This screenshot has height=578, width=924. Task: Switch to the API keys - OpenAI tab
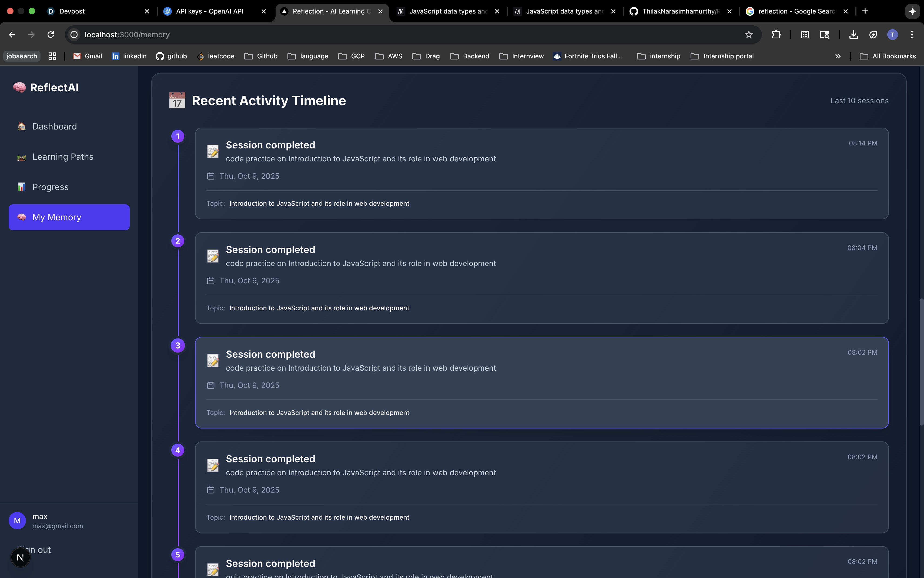[x=209, y=11]
